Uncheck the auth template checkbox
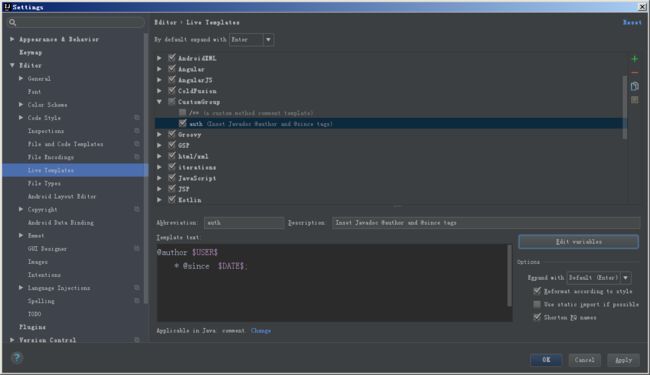Image resolution: width=650 pixels, height=375 pixels. 182,123
